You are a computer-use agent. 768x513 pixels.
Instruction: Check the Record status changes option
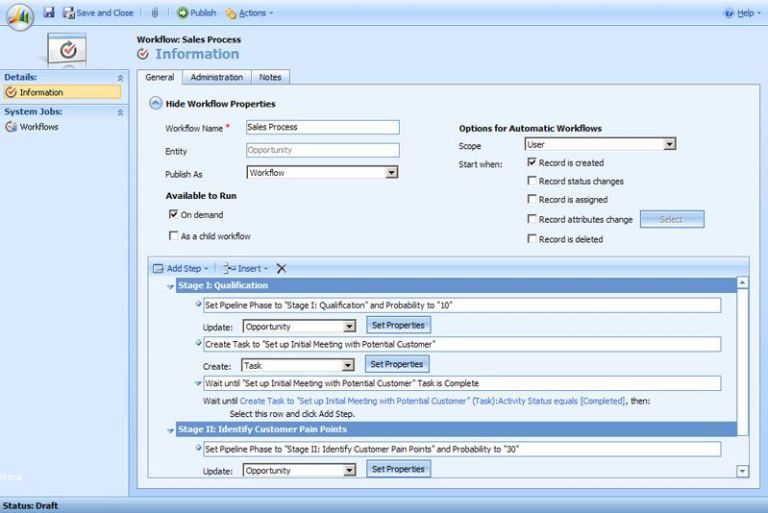coord(531,181)
